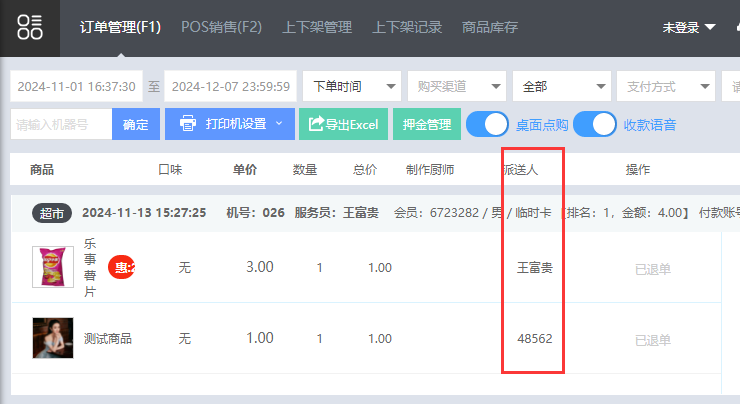
Task: Click 已退单 status for 乐事薯片 row
Action: click(x=653, y=269)
